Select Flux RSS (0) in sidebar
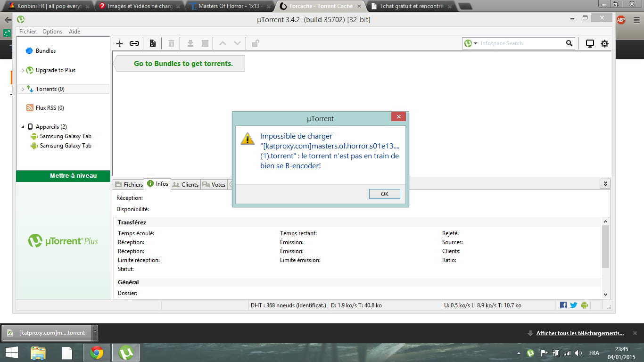Screen dimensions: 644x362 (50, 108)
